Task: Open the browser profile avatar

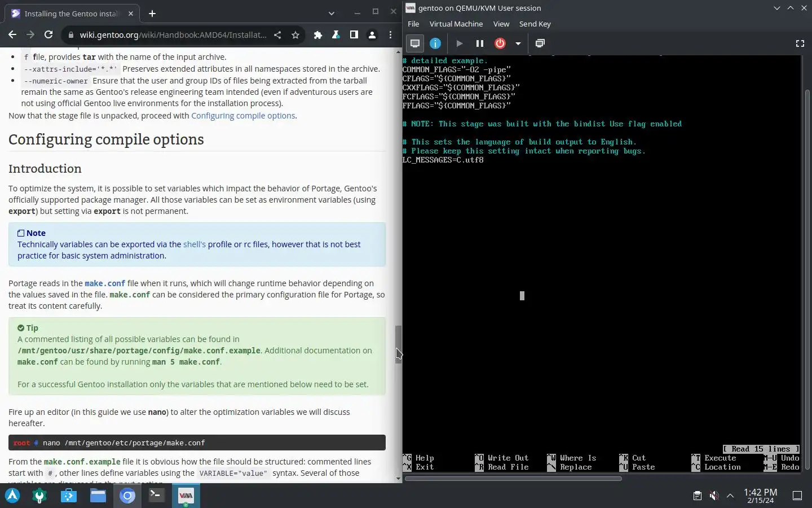Action: [372, 34]
